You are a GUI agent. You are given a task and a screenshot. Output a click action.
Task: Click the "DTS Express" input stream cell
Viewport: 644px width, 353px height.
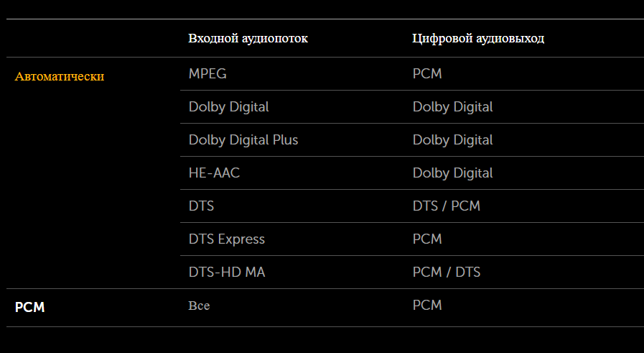226,239
